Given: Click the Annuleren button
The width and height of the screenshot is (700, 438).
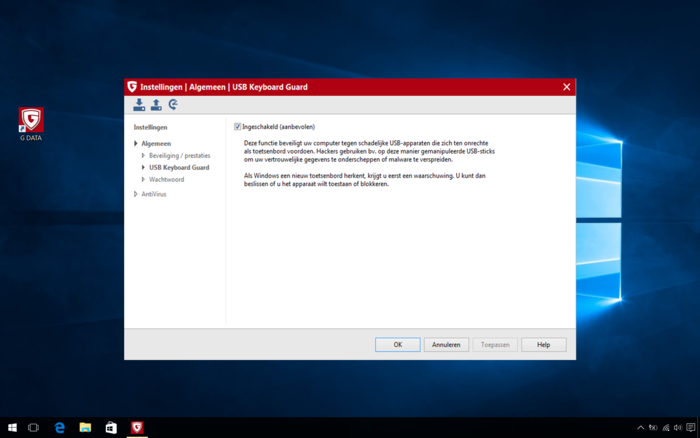Looking at the screenshot, I should (447, 345).
